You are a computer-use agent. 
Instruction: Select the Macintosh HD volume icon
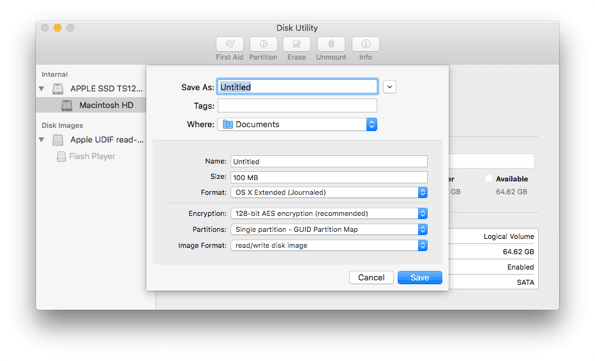tap(67, 105)
